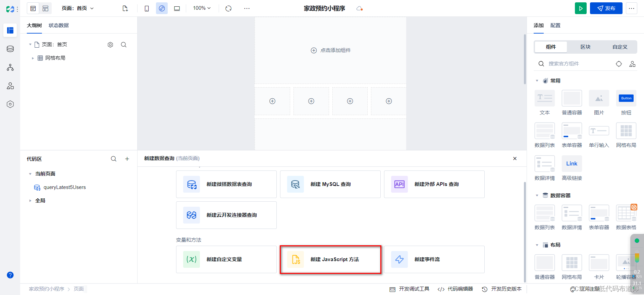Image resolution: width=644 pixels, height=295 pixels.
Task: Open the component library sidebar icon
Action: (x=10, y=86)
